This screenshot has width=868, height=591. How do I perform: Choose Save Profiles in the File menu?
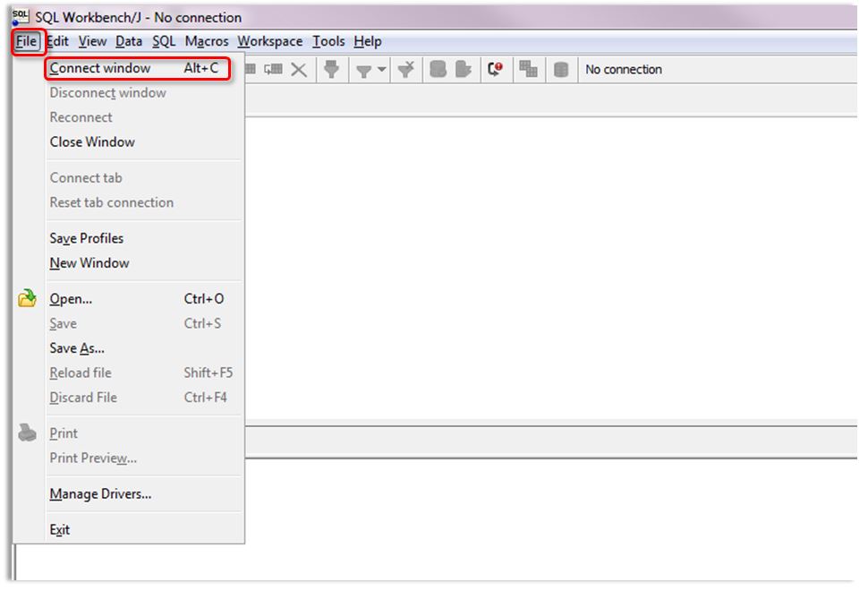point(145,238)
